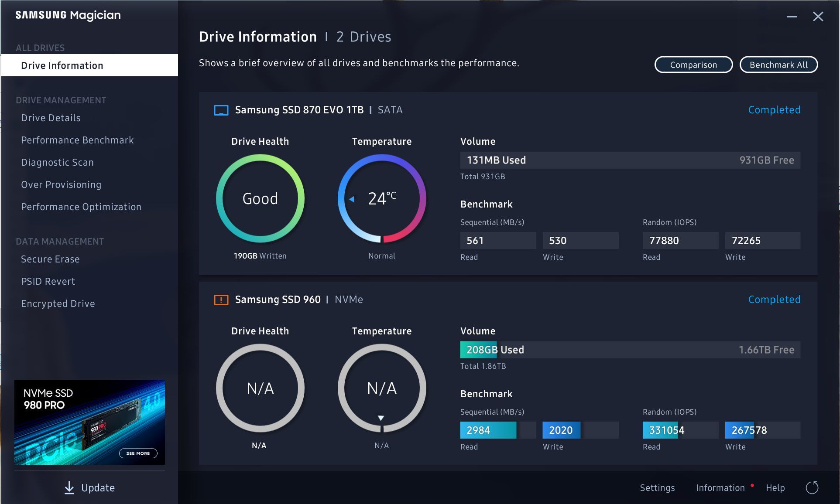Open the Drive Details page

click(51, 118)
